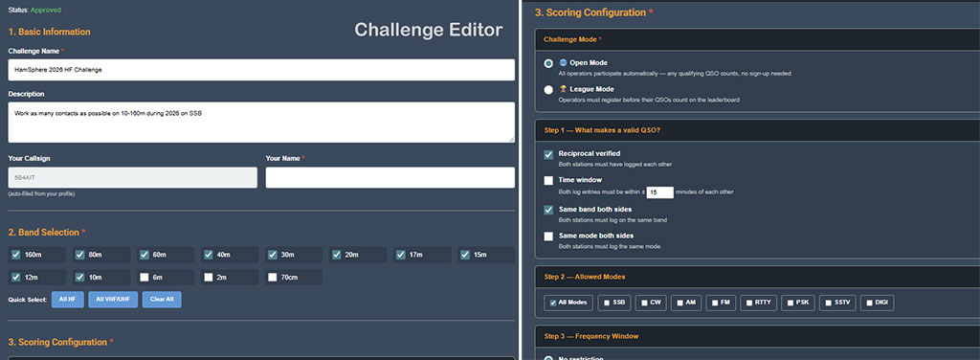Click the Your Name input field
The image size is (980, 360).
click(x=390, y=177)
